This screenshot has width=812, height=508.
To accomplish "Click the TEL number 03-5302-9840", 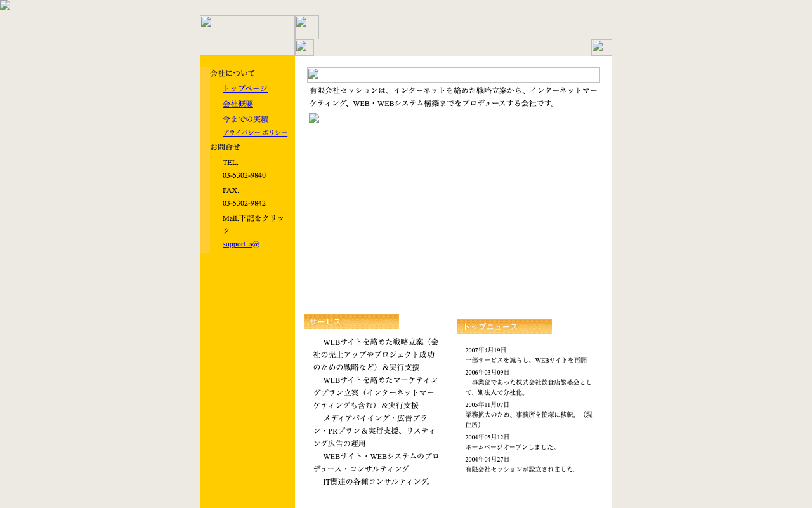I will pyautogui.click(x=244, y=175).
